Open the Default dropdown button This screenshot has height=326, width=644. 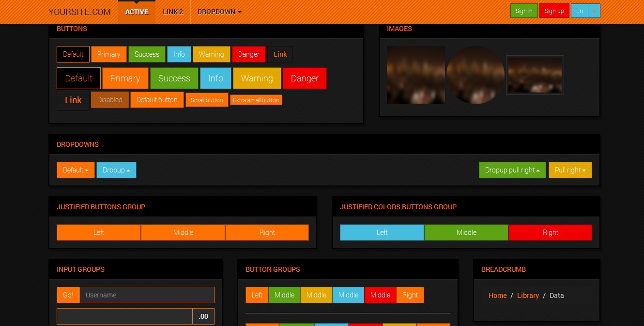pyautogui.click(x=76, y=170)
